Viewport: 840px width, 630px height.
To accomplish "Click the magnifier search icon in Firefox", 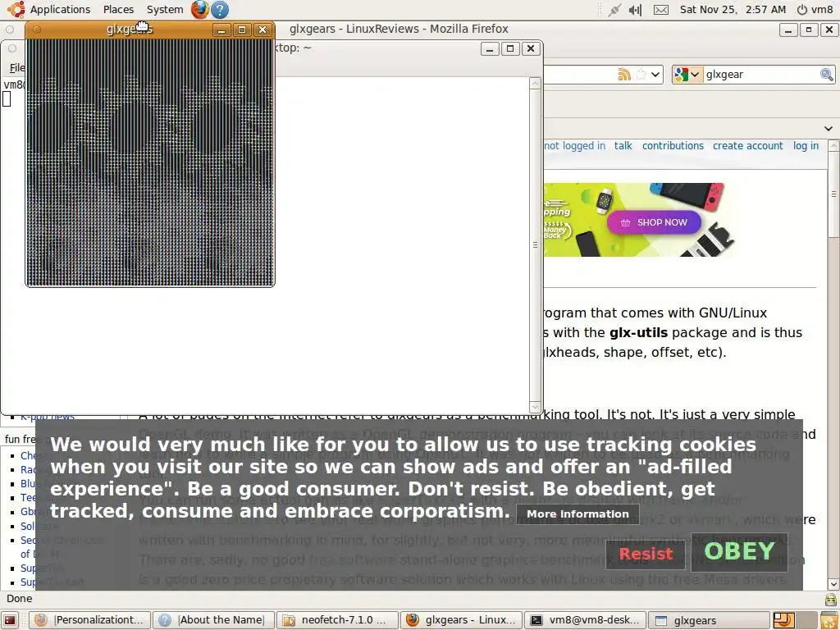I will coord(827,75).
